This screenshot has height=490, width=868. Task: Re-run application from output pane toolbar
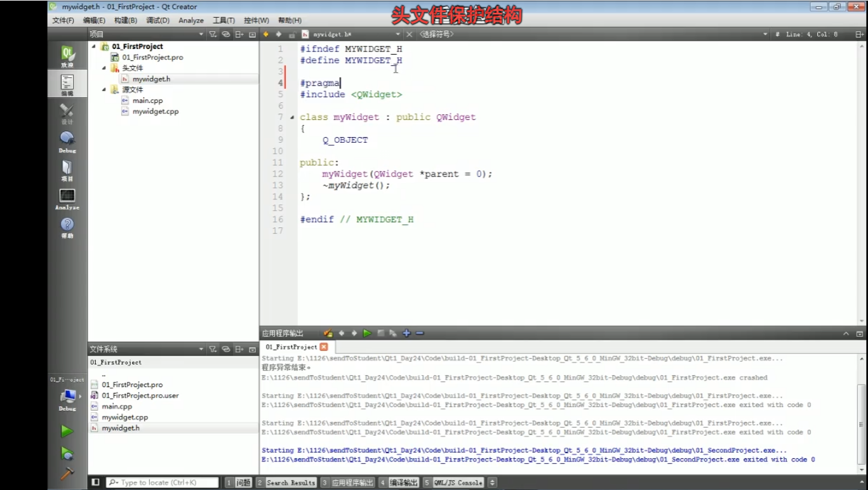tap(367, 333)
